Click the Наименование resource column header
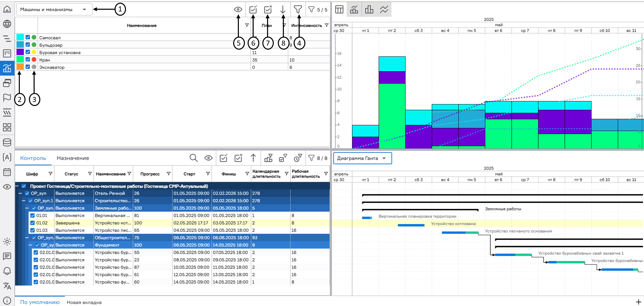This screenshot has width=644, height=306. pyautogui.click(x=141, y=25)
